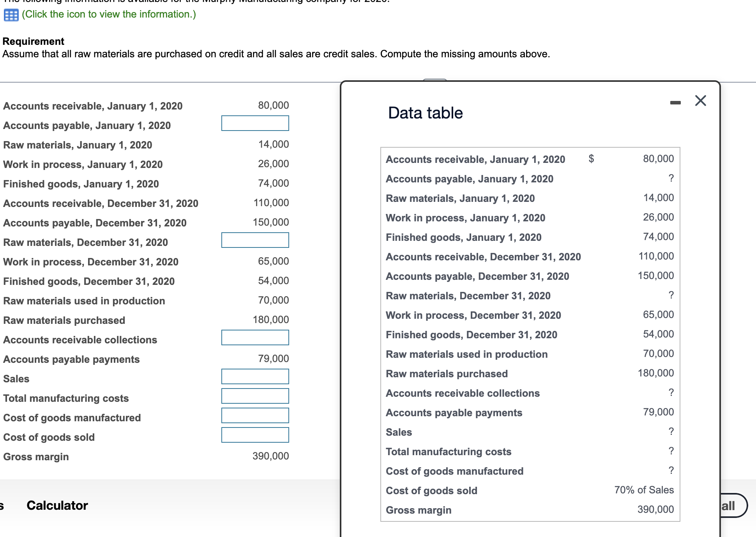Click the pane divider handle above popup
The image size is (756, 537).
pyautogui.click(x=435, y=80)
